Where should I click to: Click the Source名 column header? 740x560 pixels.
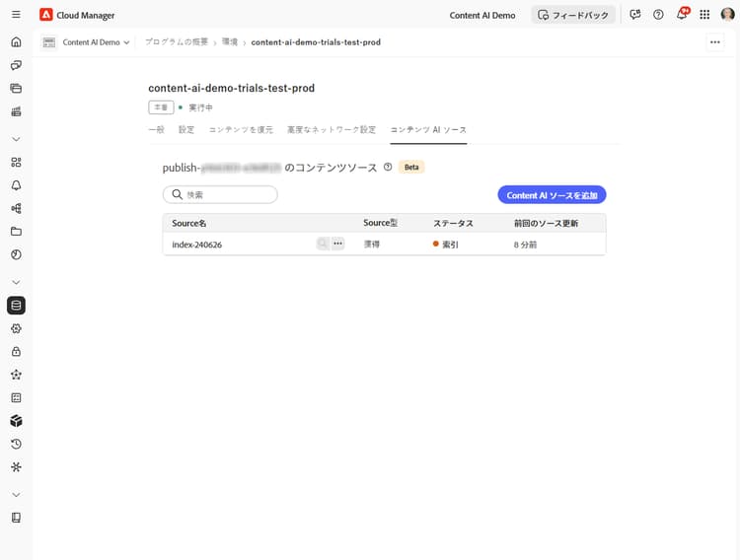(188, 223)
